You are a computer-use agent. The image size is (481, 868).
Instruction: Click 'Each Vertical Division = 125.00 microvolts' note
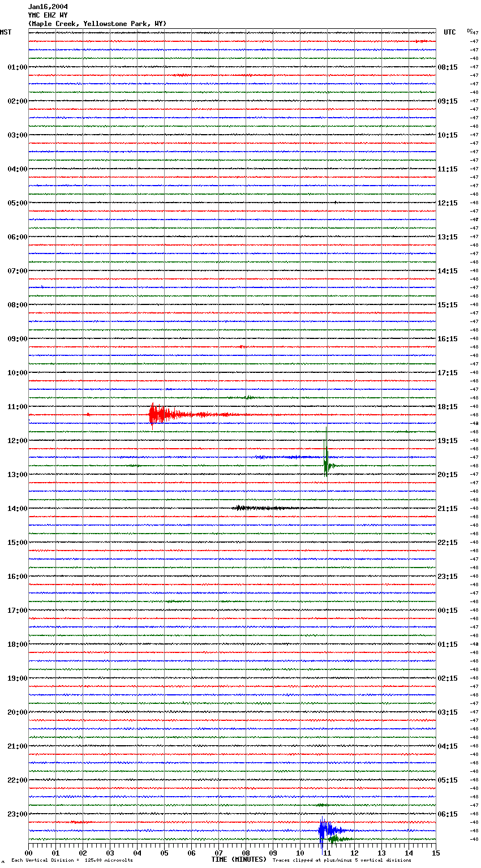point(72,860)
